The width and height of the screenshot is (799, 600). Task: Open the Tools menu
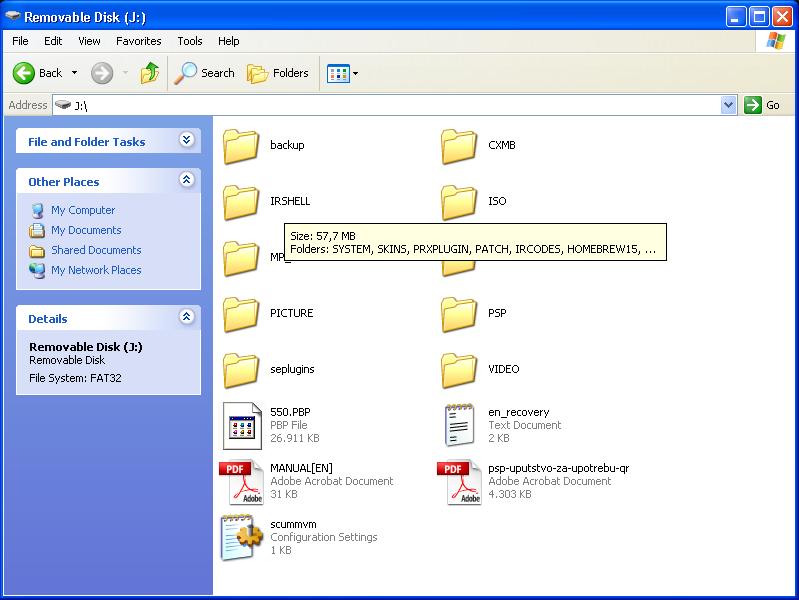(x=190, y=41)
